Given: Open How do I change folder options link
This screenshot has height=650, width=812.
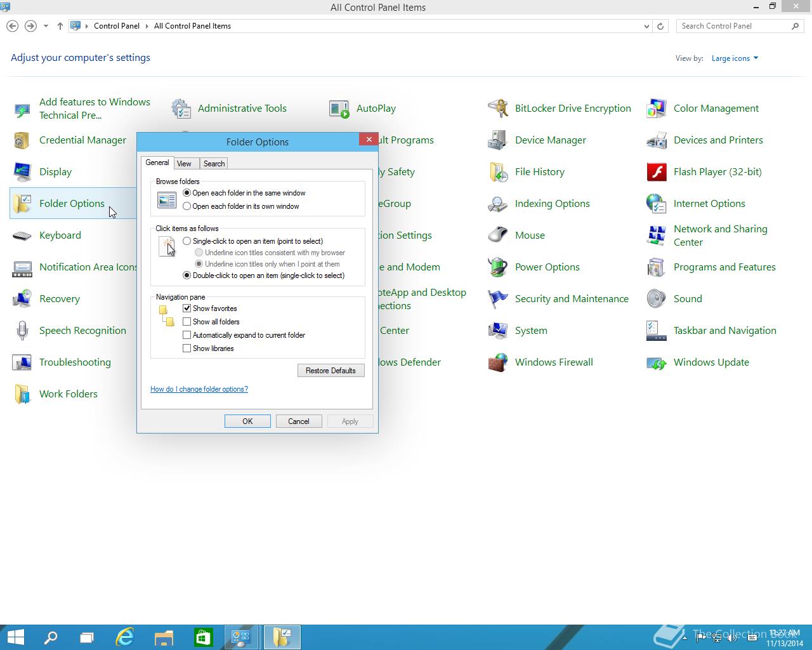Looking at the screenshot, I should [x=199, y=389].
